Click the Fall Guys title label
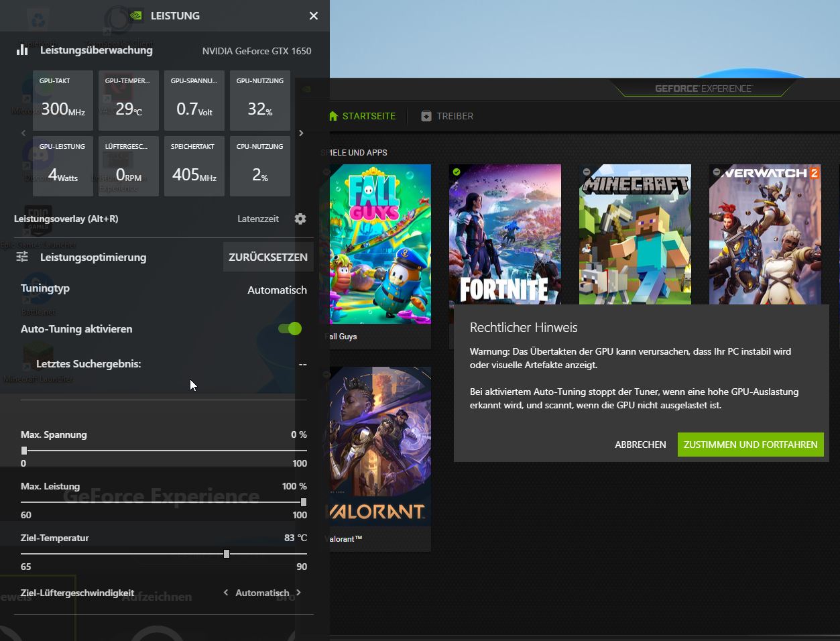This screenshot has height=641, width=840. [341, 337]
